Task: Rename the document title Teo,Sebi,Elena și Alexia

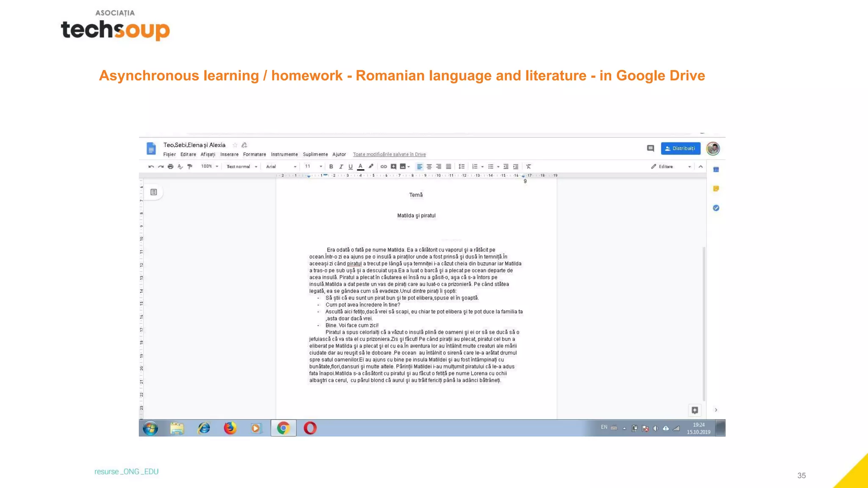Action: pyautogui.click(x=195, y=145)
